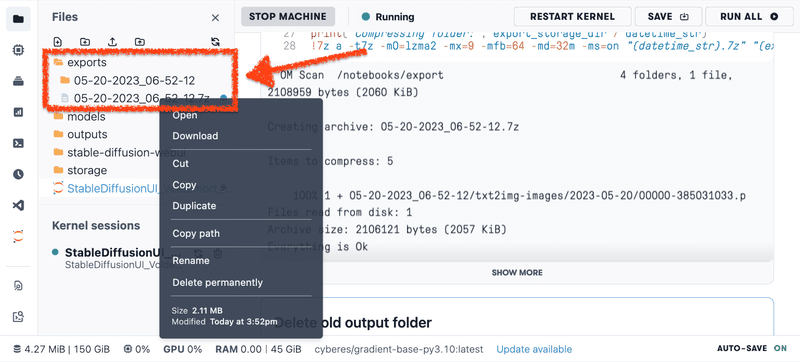This screenshot has width=800, height=362.
Task: Restart the StableDiffusionUI kernel session icon
Action: point(198,253)
